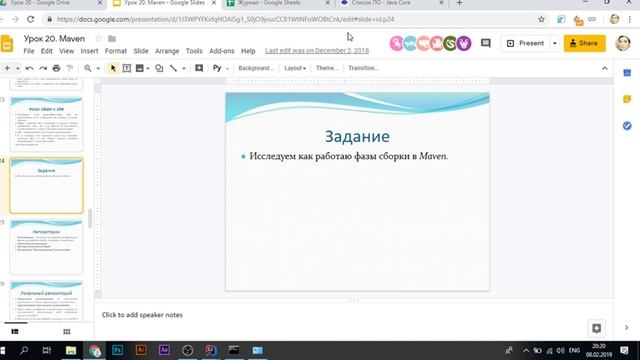Open zoom level dropdown arrow
Viewport: 640px width, 360px height.
click(x=98, y=69)
